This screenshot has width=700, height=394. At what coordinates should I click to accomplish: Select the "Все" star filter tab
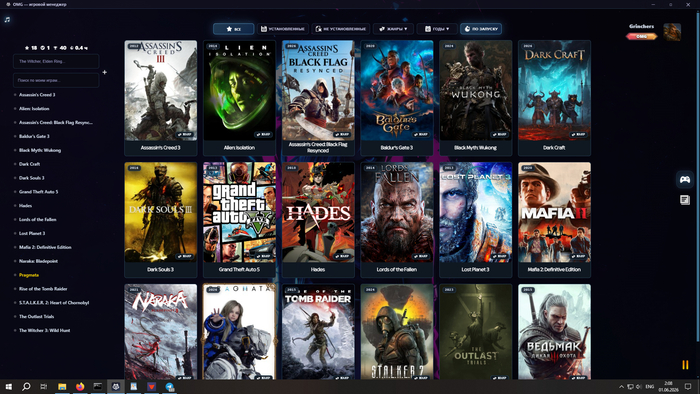tap(233, 29)
